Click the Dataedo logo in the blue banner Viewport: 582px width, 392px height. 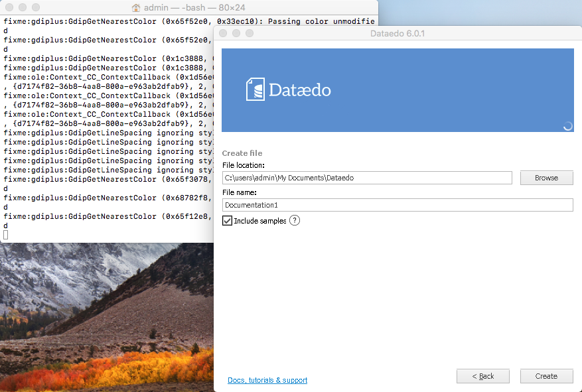click(x=288, y=90)
